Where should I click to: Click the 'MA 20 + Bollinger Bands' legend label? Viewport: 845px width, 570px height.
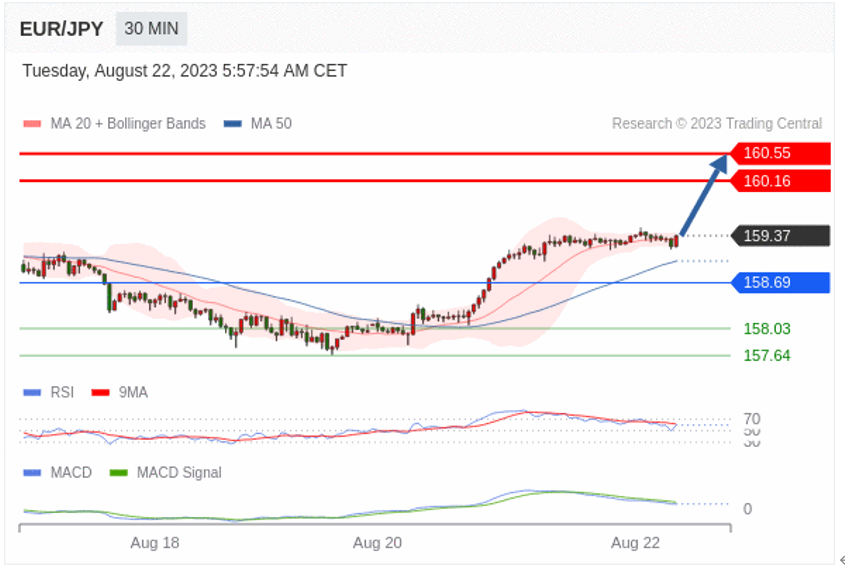[128, 123]
